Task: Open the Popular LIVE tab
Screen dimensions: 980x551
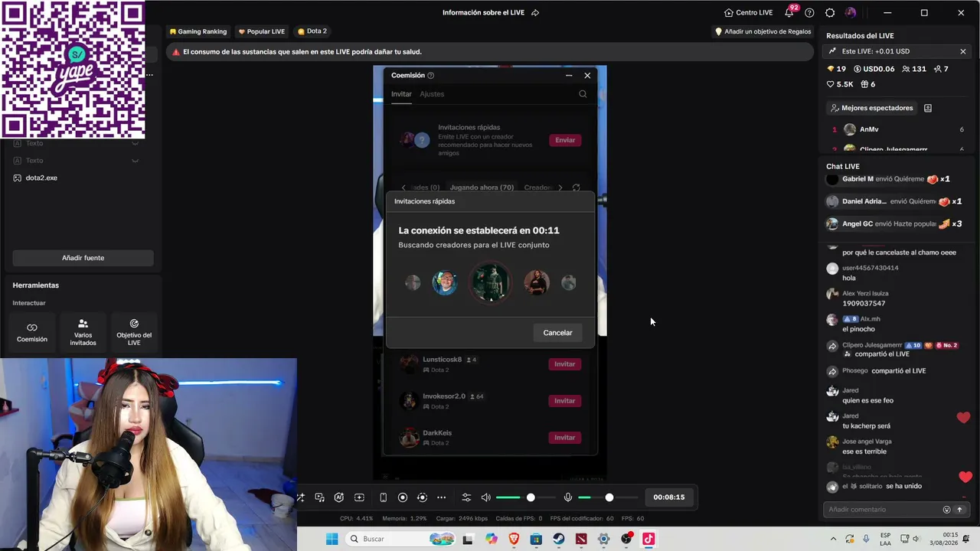Action: point(262,31)
